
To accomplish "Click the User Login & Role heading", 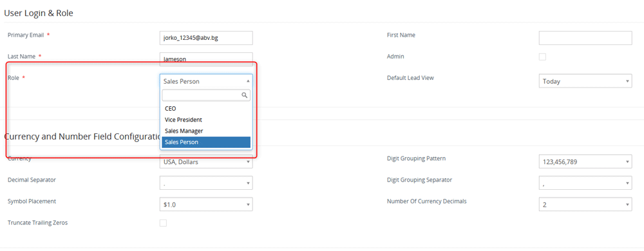I will click(39, 13).
